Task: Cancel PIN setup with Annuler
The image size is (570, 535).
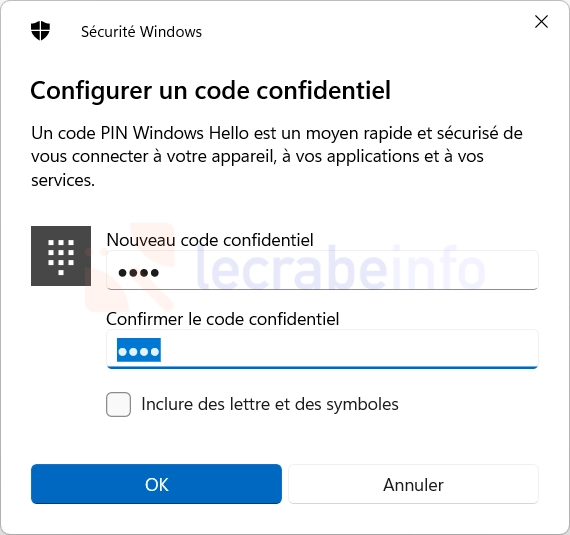Action: pyautogui.click(x=413, y=484)
